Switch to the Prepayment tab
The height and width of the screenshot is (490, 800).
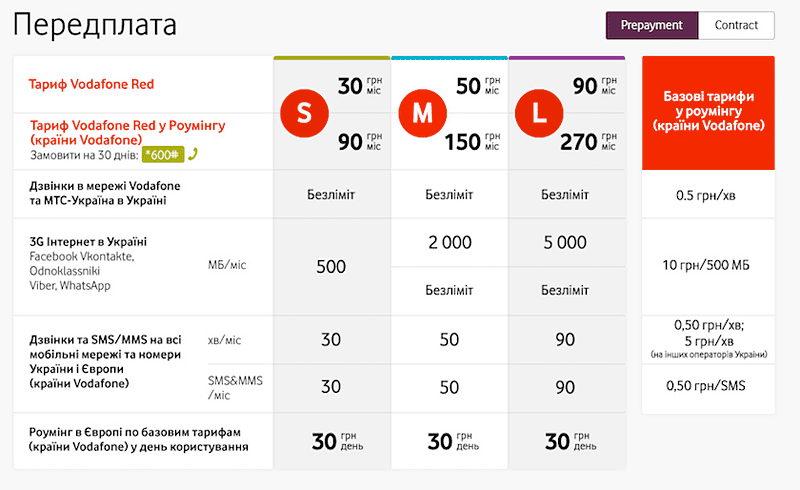[652, 25]
